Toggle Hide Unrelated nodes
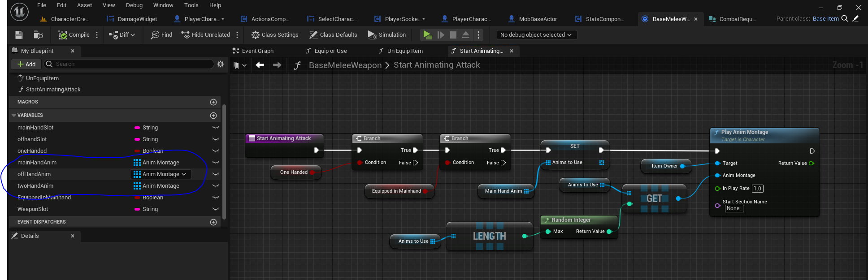The image size is (868, 280). coord(205,35)
